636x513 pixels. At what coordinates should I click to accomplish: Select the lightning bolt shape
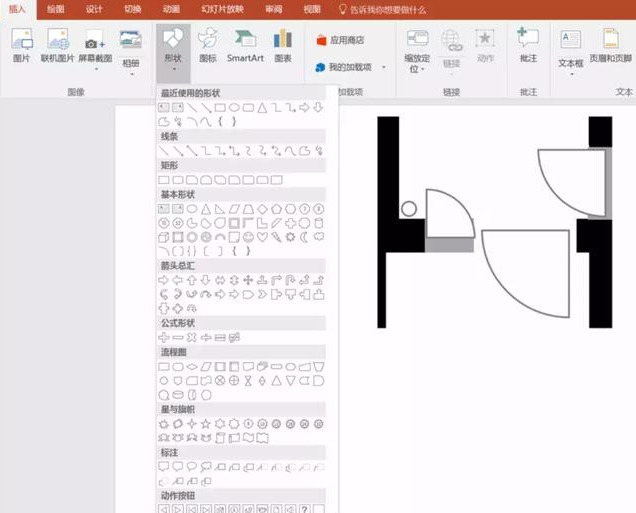pos(277,237)
